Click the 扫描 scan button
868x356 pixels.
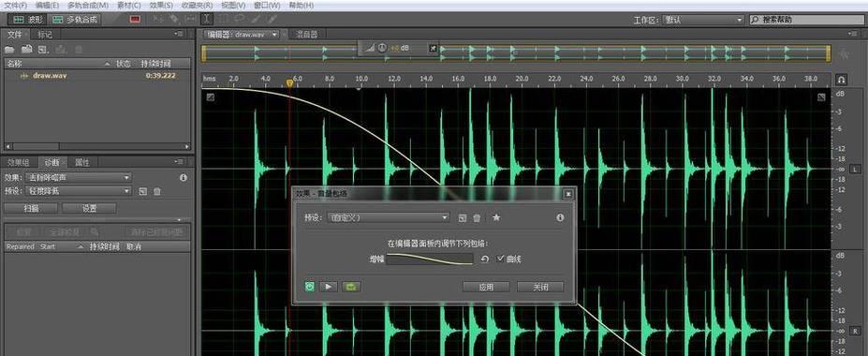pos(31,208)
